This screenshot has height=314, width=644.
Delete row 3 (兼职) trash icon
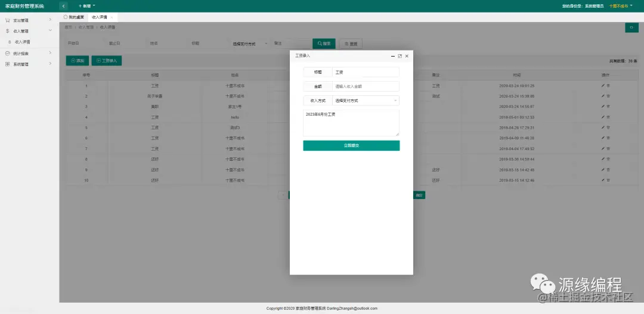click(608, 106)
